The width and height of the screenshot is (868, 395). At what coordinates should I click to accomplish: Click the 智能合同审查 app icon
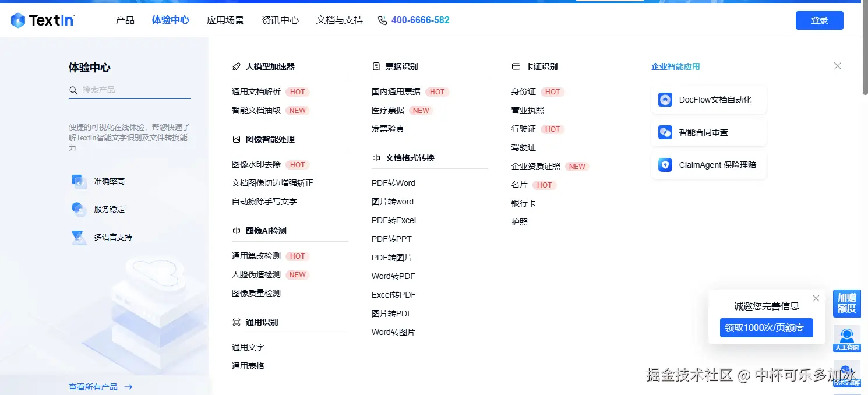[665, 132]
